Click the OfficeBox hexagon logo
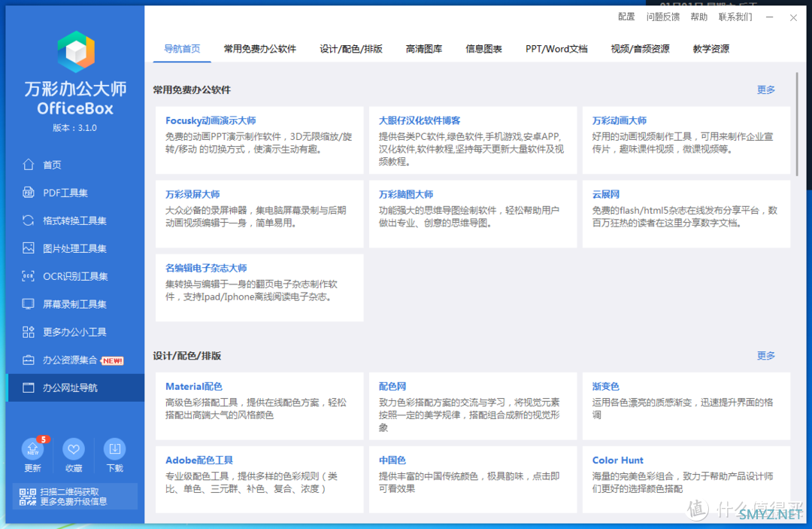 point(76,52)
